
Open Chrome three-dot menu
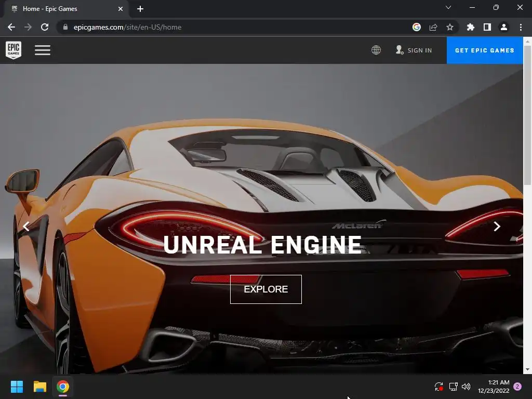(x=521, y=27)
